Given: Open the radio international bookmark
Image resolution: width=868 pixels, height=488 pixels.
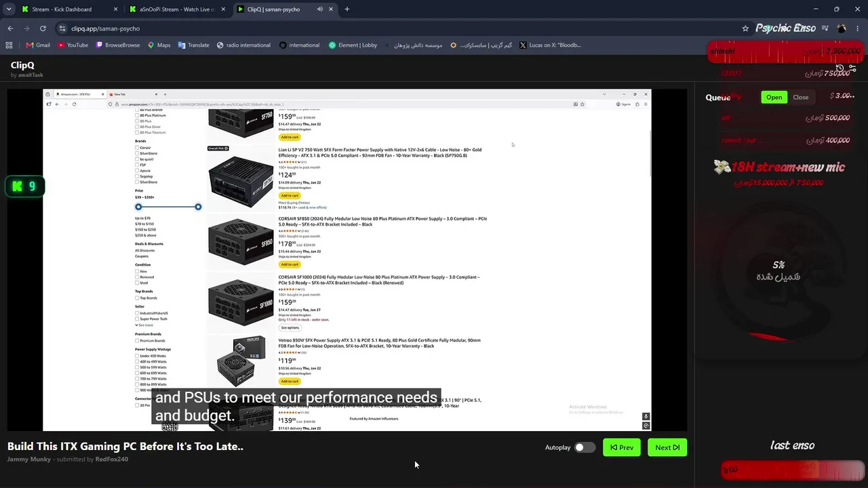Looking at the screenshot, I should pyautogui.click(x=243, y=45).
